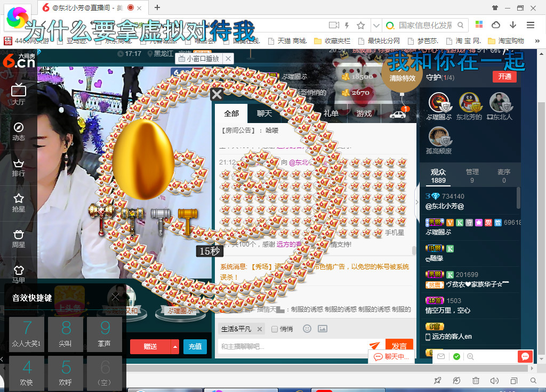Click the car icon tab in chat panel
The height and width of the screenshot is (392, 546).
(x=398, y=114)
